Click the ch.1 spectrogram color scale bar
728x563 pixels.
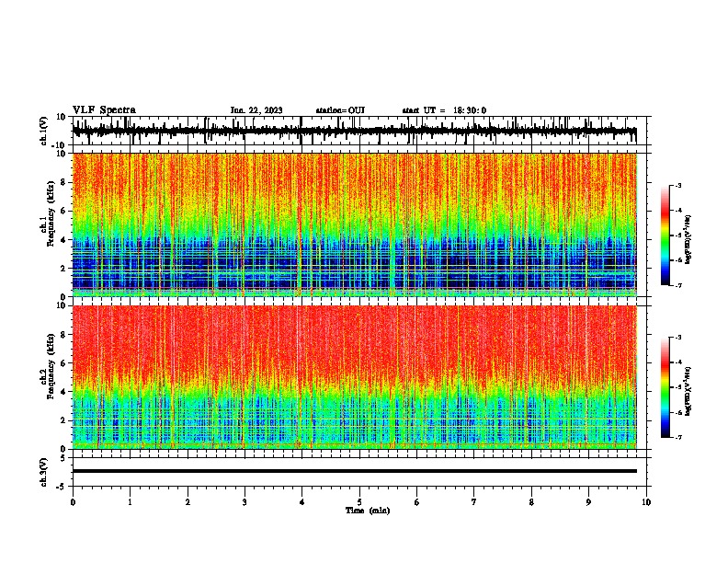665,236
